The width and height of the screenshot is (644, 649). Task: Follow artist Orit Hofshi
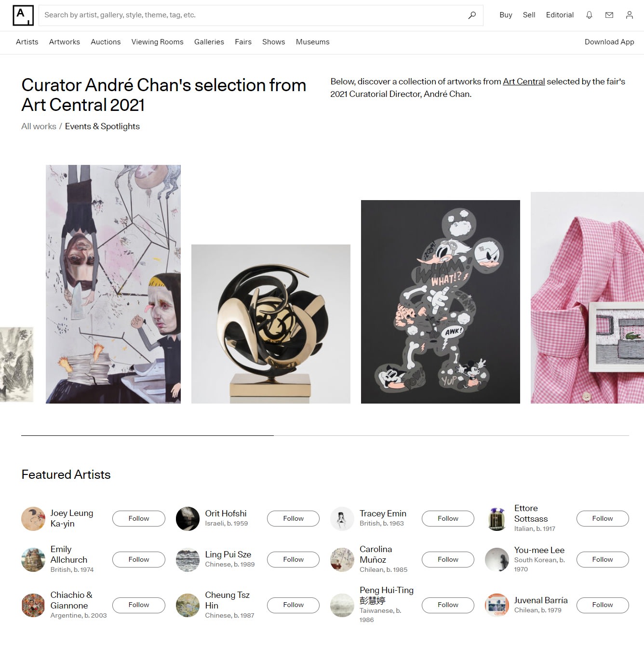pyautogui.click(x=293, y=518)
